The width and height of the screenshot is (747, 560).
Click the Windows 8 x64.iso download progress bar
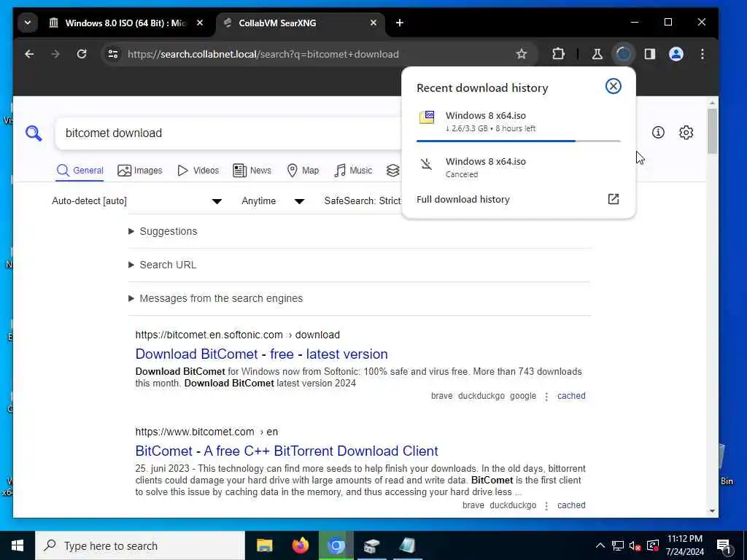coord(519,141)
